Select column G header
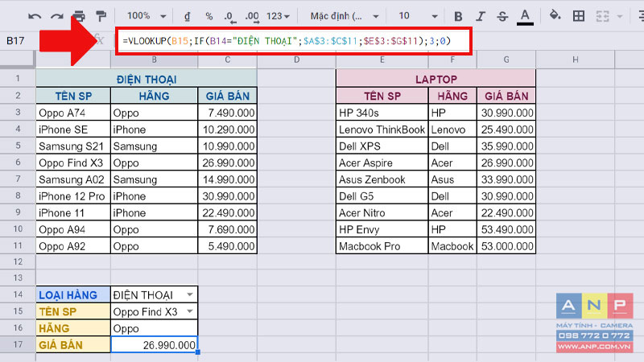 point(506,60)
